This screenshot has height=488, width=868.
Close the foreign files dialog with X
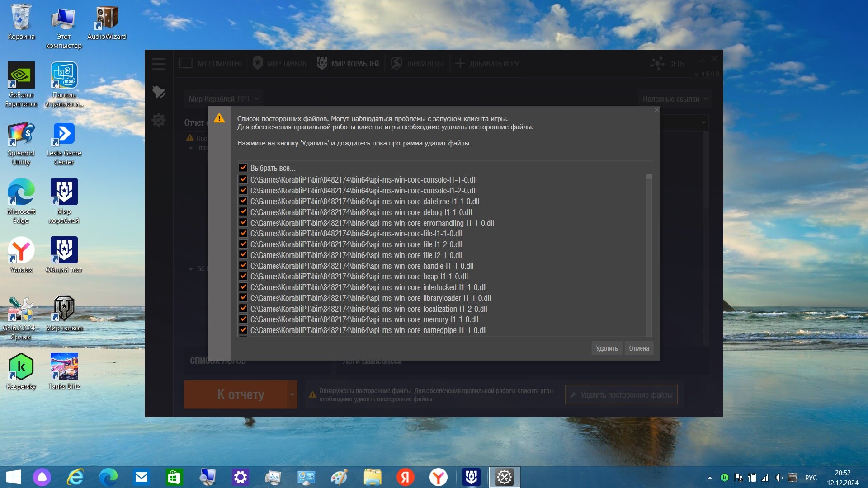click(x=657, y=110)
